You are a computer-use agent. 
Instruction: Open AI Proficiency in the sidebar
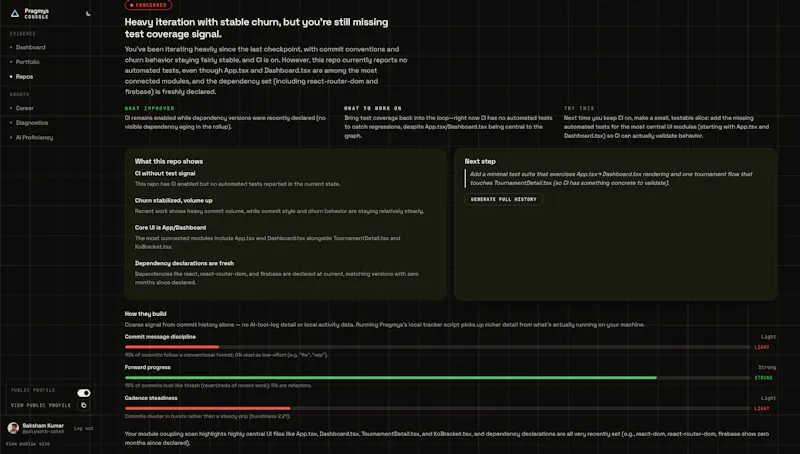pyautogui.click(x=34, y=138)
